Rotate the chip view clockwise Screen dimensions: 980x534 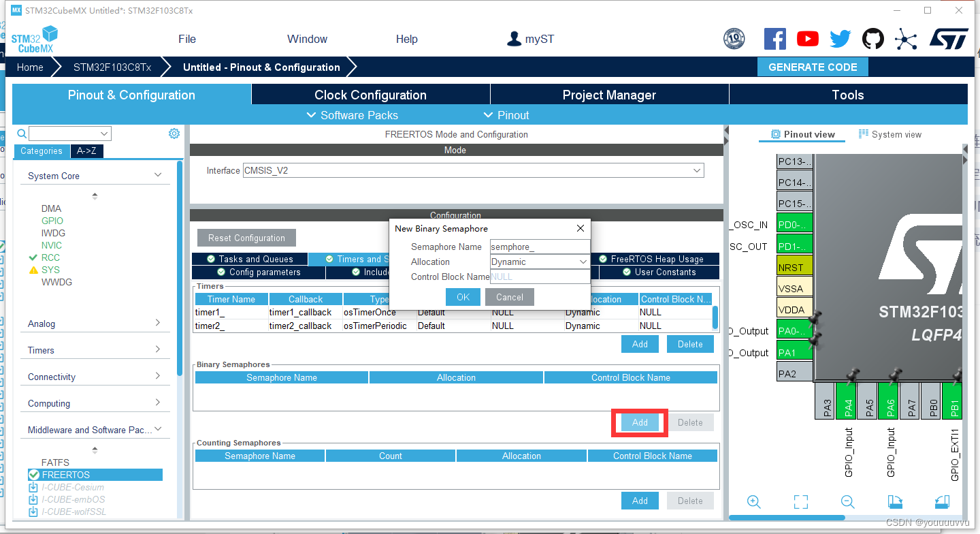[895, 502]
